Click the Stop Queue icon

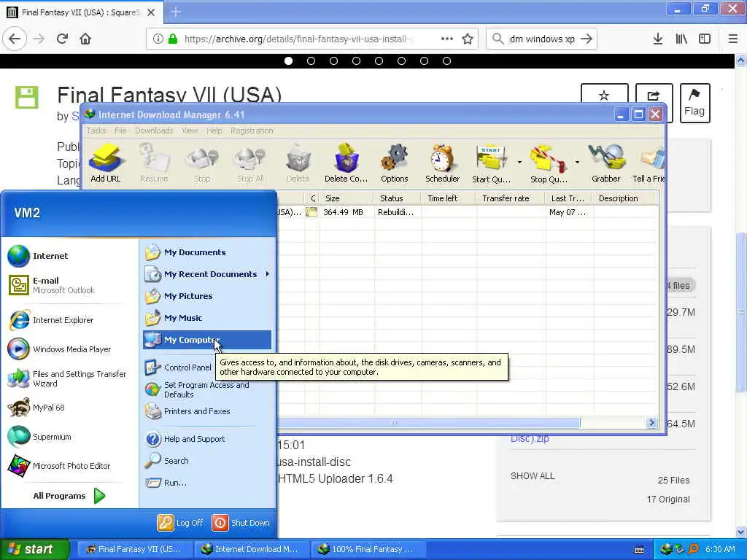549,163
